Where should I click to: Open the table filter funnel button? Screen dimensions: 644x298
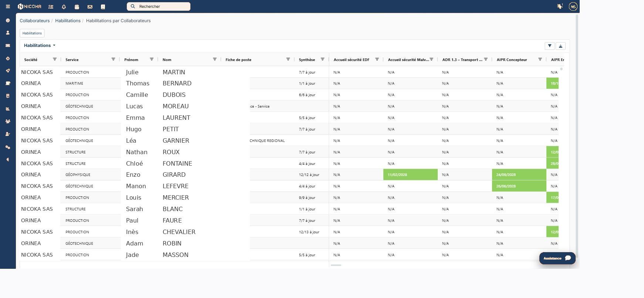pyautogui.click(x=550, y=46)
